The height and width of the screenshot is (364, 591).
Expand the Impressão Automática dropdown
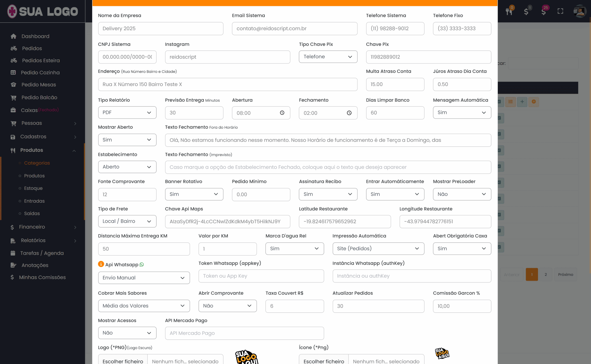click(x=378, y=248)
